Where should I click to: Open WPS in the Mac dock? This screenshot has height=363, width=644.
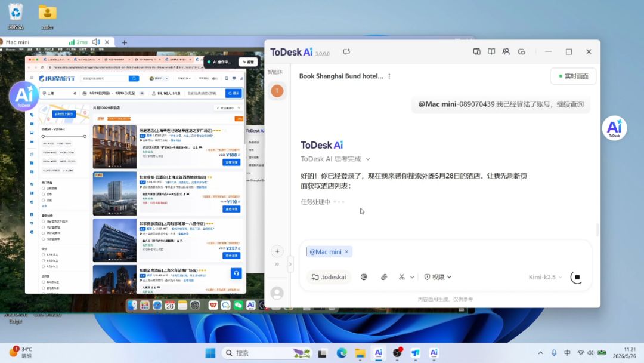tap(213, 305)
